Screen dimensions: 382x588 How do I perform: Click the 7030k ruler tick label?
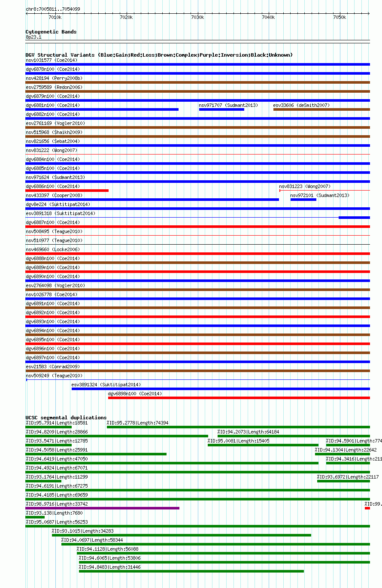click(x=197, y=17)
